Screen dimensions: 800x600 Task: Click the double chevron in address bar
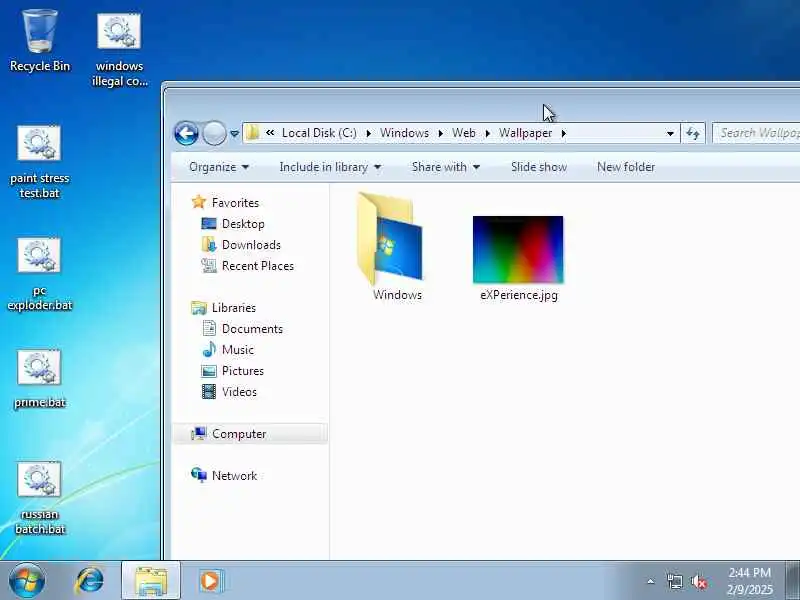click(x=270, y=133)
